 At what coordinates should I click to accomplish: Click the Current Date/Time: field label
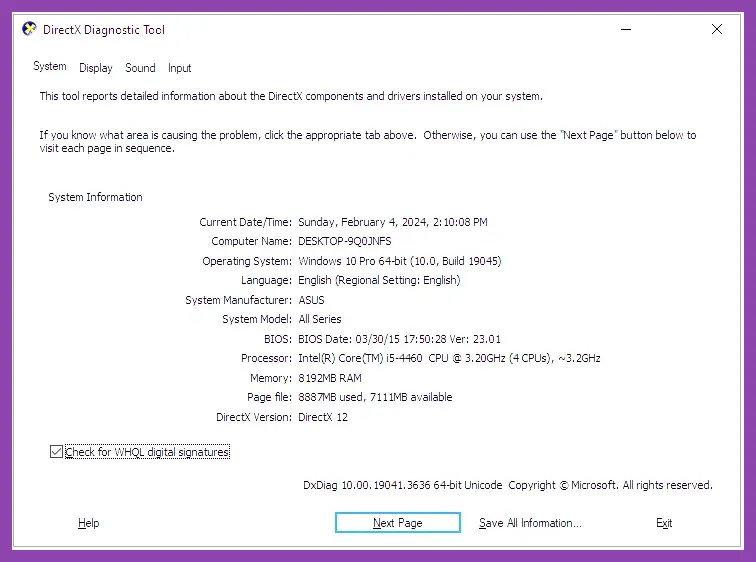point(245,222)
